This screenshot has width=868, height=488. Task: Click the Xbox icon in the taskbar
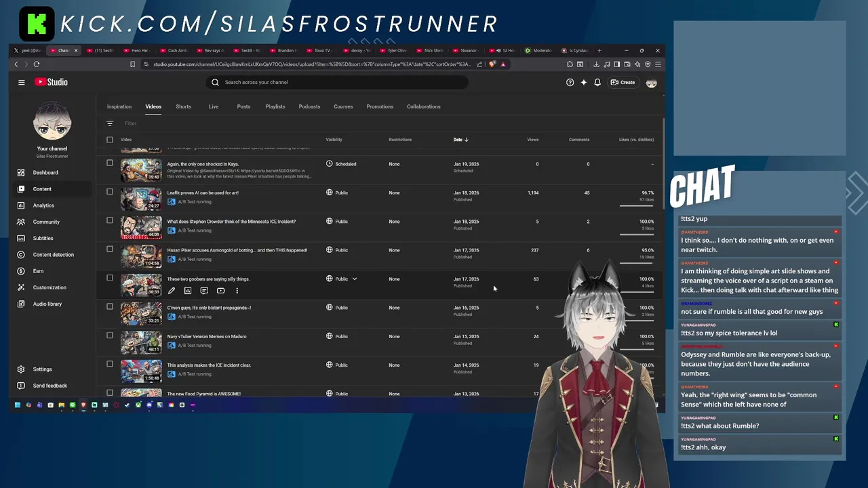pyautogui.click(x=138, y=405)
